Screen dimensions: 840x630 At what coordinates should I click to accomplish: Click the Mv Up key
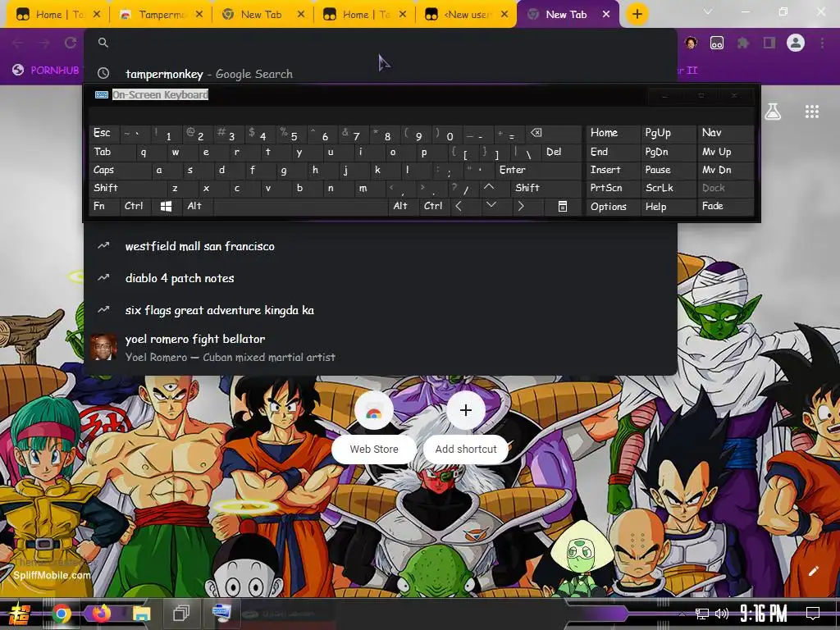[725, 152]
